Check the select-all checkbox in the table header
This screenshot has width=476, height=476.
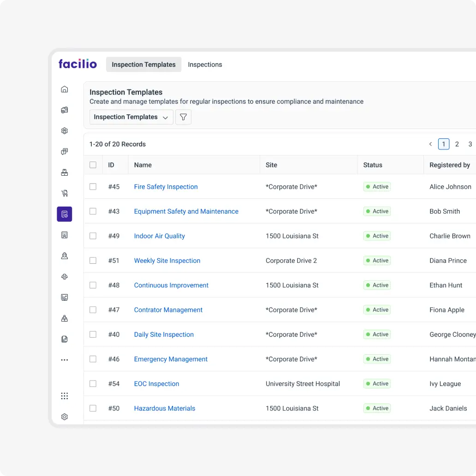[93, 165]
